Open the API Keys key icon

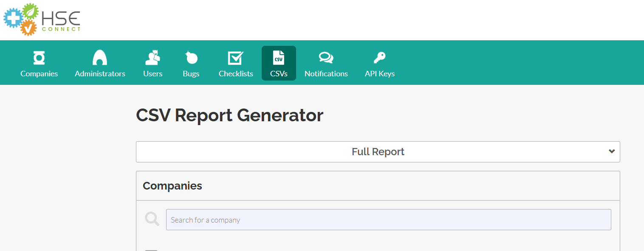[x=379, y=58]
